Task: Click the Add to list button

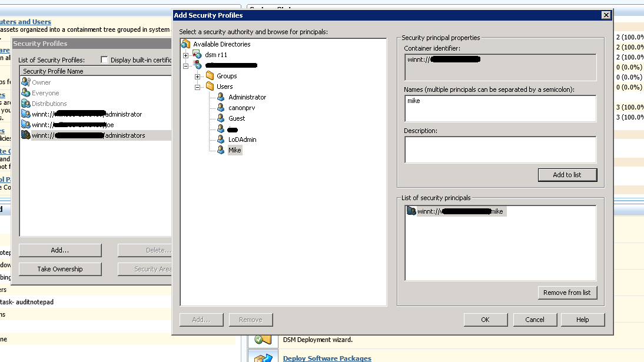Action: point(567,175)
